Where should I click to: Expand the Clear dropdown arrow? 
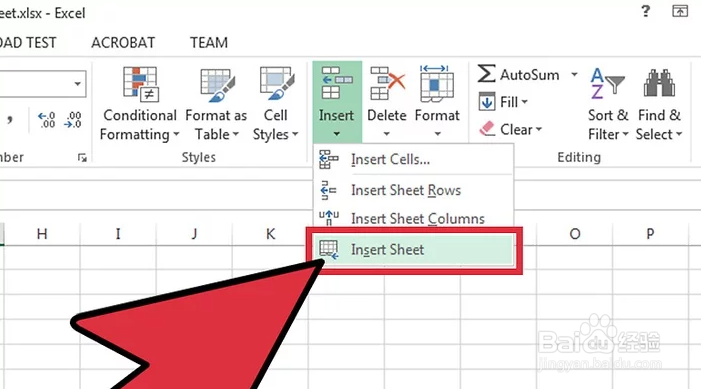tap(539, 129)
